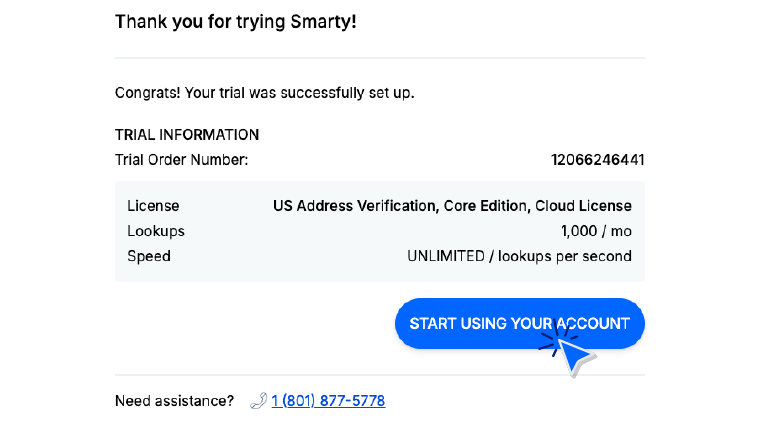
Task: Open the 1 (801) 877-5778 phone link
Action: [328, 401]
